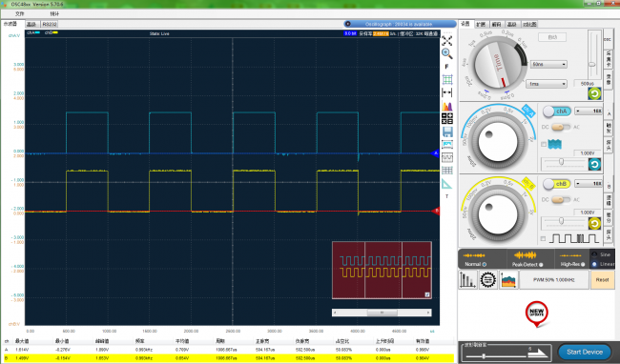620x364 pixels.
Task: Open the 1ms timebase dropdown
Action: (x=546, y=84)
